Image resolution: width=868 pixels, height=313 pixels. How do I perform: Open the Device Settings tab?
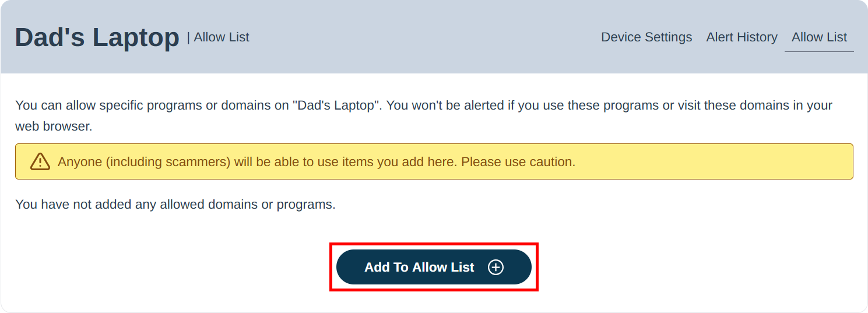point(646,37)
